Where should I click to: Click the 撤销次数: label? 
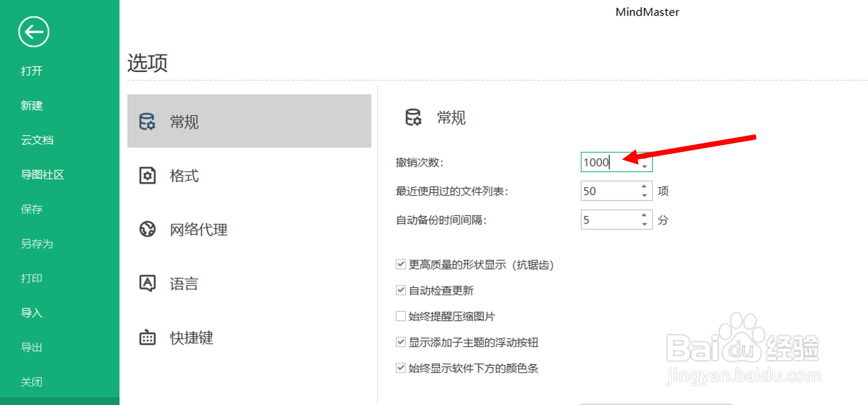[420, 162]
